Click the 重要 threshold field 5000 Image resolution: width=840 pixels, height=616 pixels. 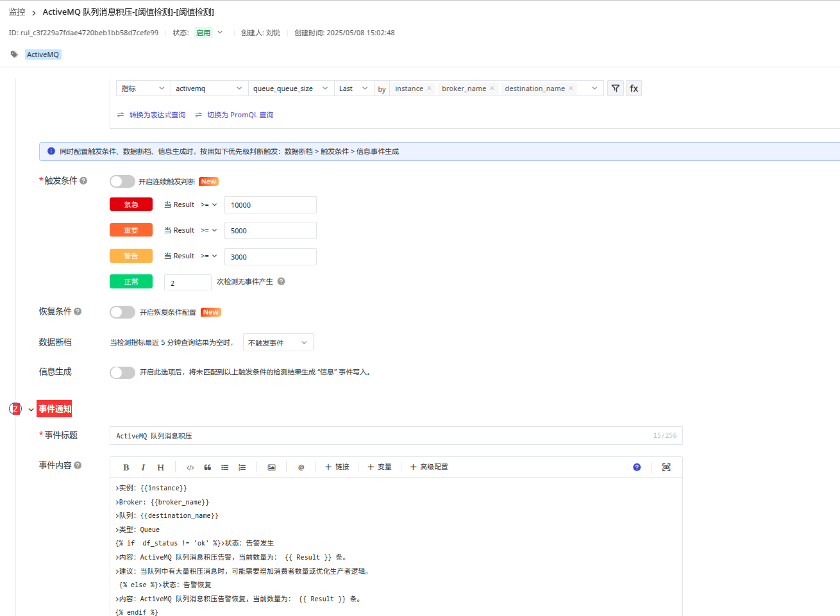click(271, 231)
